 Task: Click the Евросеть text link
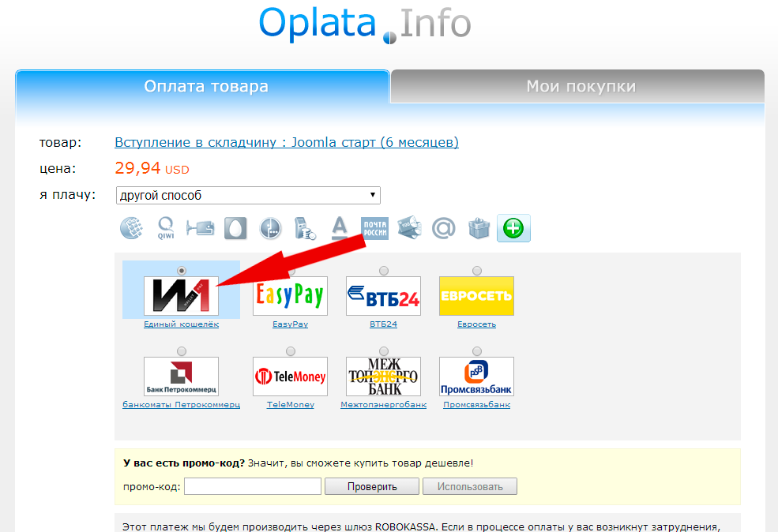[x=477, y=324]
